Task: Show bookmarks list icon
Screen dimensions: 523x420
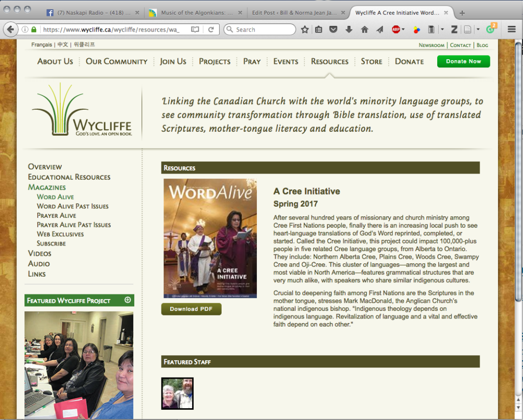Action: 319,29
